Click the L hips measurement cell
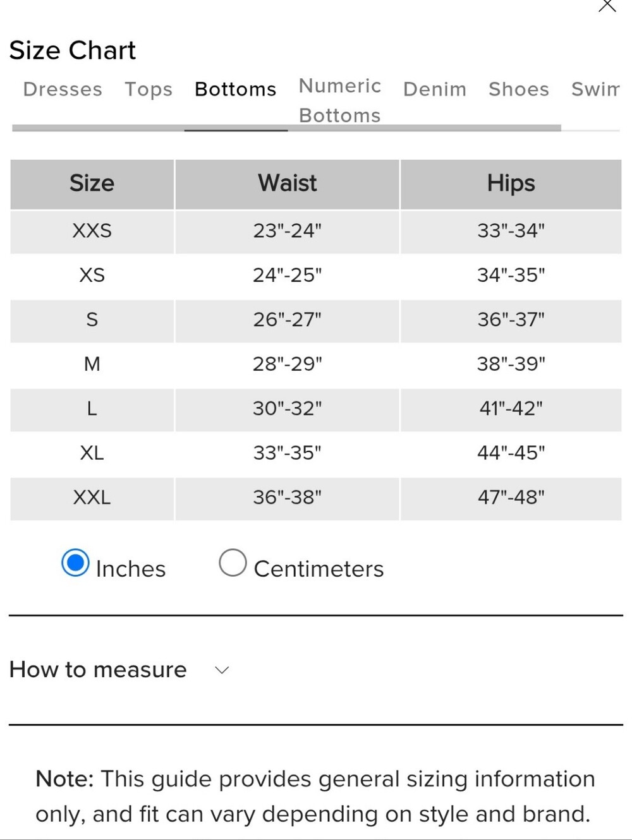 click(511, 409)
